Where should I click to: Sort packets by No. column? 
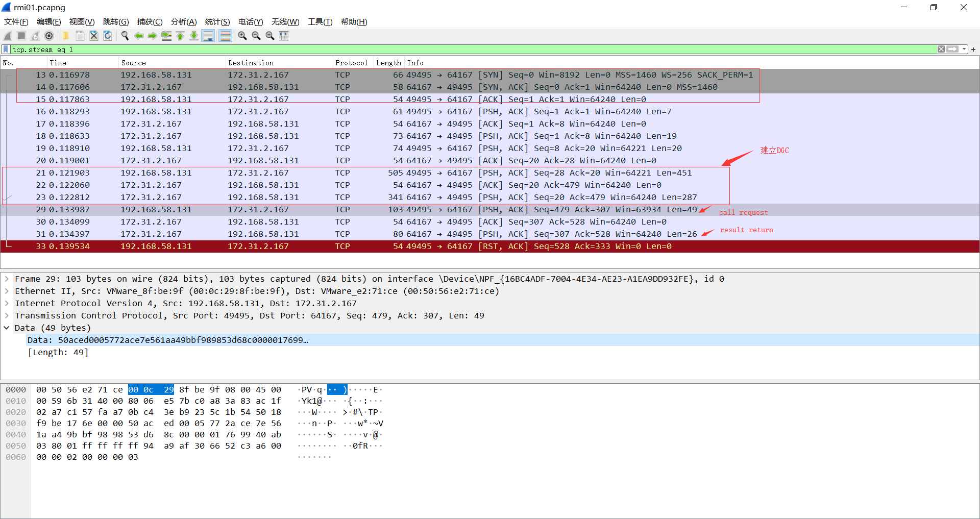(x=23, y=63)
